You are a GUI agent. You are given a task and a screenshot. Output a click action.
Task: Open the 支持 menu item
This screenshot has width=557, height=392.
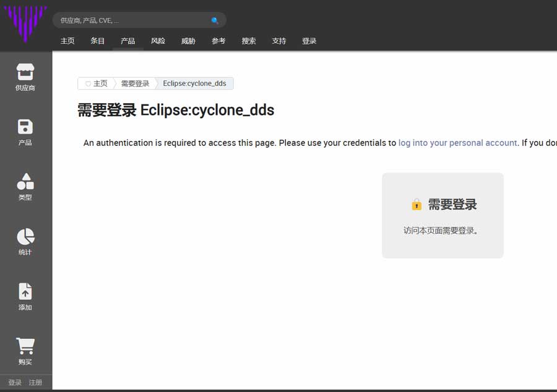coord(279,41)
